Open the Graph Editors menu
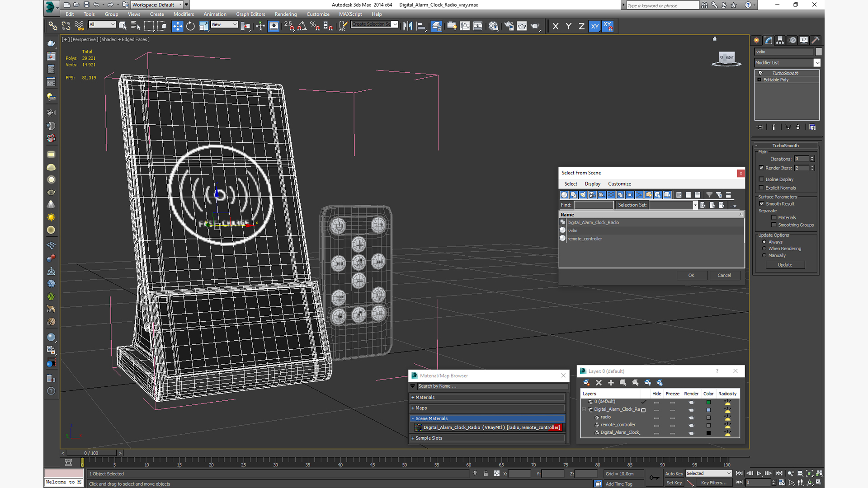The width and height of the screenshot is (868, 488). point(250,14)
